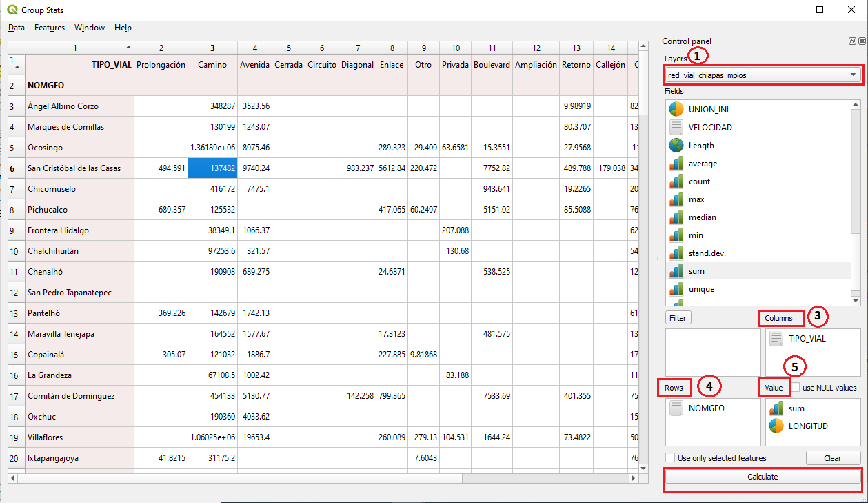Click the Clear button

coord(833,458)
